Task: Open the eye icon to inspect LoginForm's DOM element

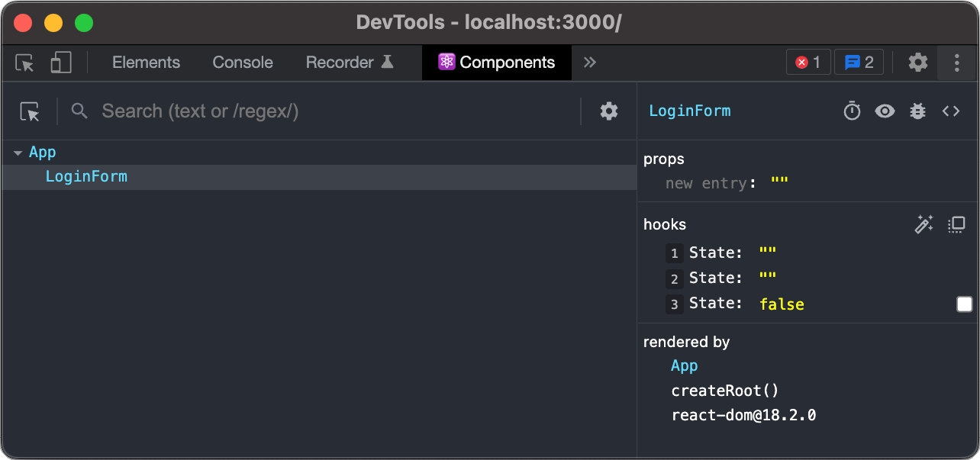Action: (x=885, y=111)
